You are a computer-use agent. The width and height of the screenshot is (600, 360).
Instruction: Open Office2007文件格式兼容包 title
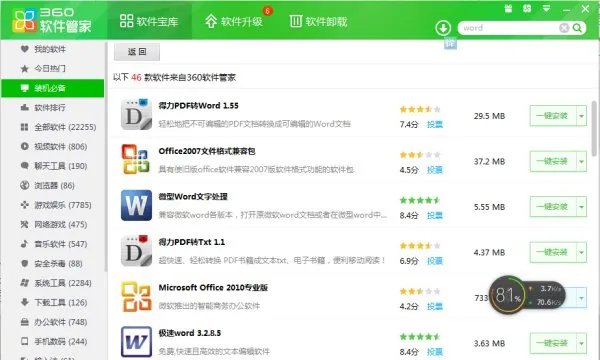[x=207, y=151]
